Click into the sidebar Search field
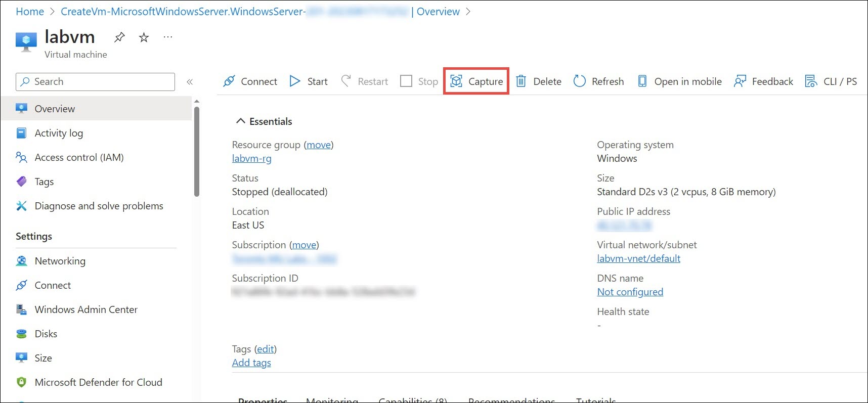 [x=96, y=82]
